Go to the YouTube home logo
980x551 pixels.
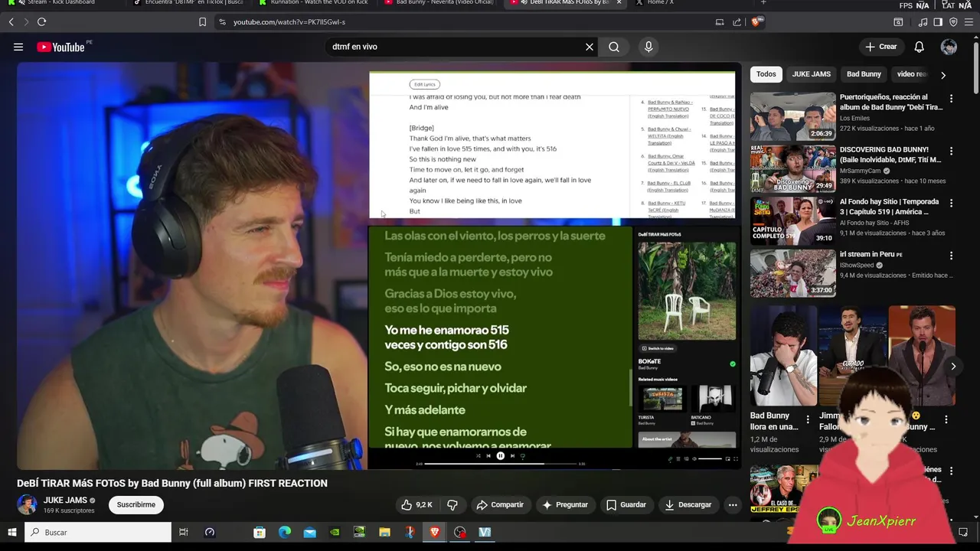coord(60,47)
